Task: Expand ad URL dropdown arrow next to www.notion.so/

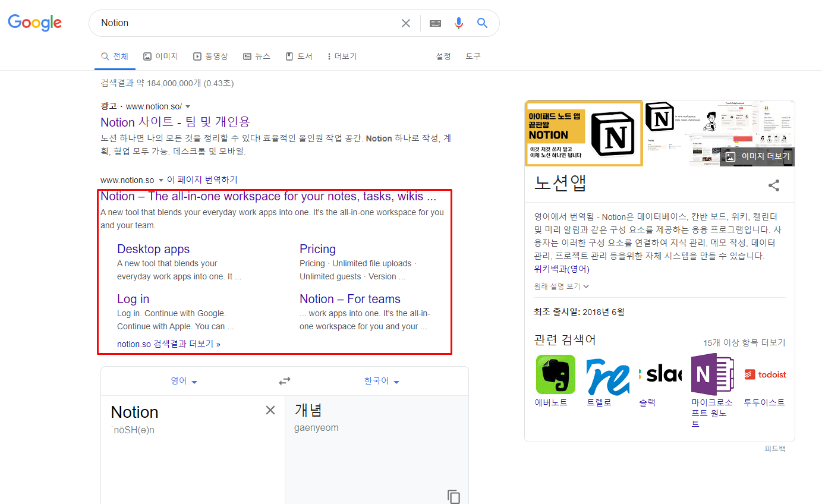Action: (x=188, y=106)
